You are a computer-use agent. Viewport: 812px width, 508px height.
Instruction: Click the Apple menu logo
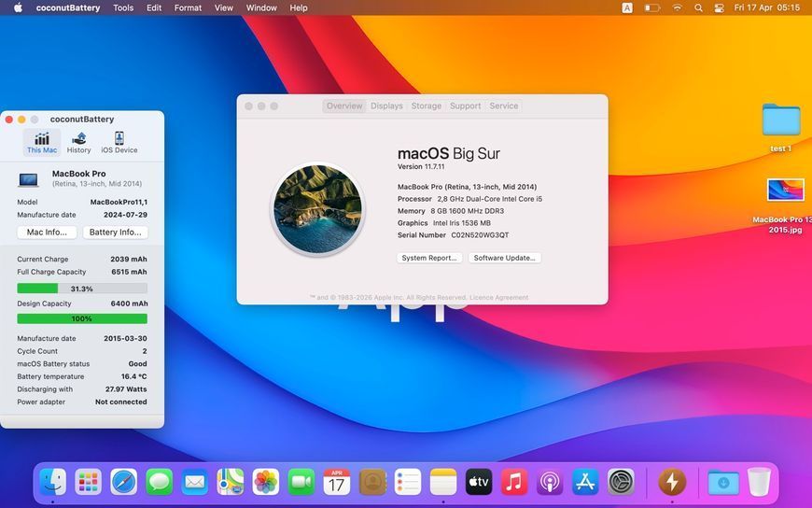[x=18, y=7]
